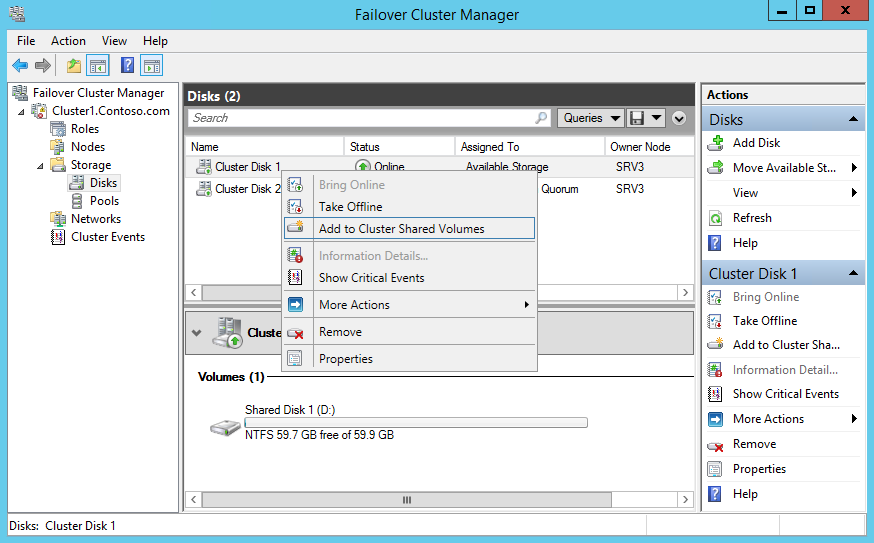This screenshot has width=874, height=543.
Task: Sort by the Owner Node column header
Action: click(x=640, y=147)
